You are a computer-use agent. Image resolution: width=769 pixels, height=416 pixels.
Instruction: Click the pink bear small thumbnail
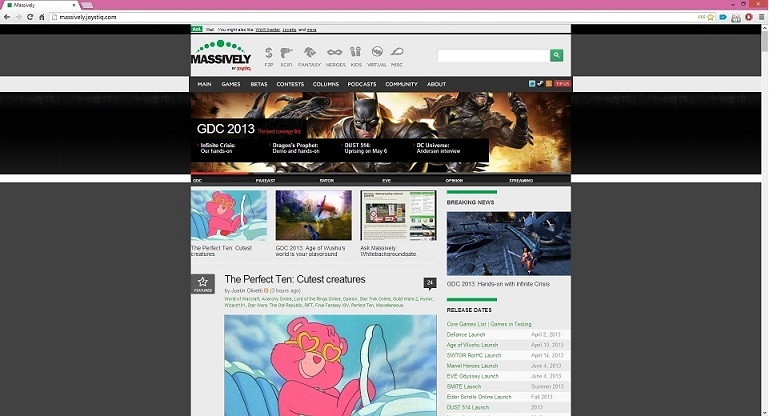(229, 215)
